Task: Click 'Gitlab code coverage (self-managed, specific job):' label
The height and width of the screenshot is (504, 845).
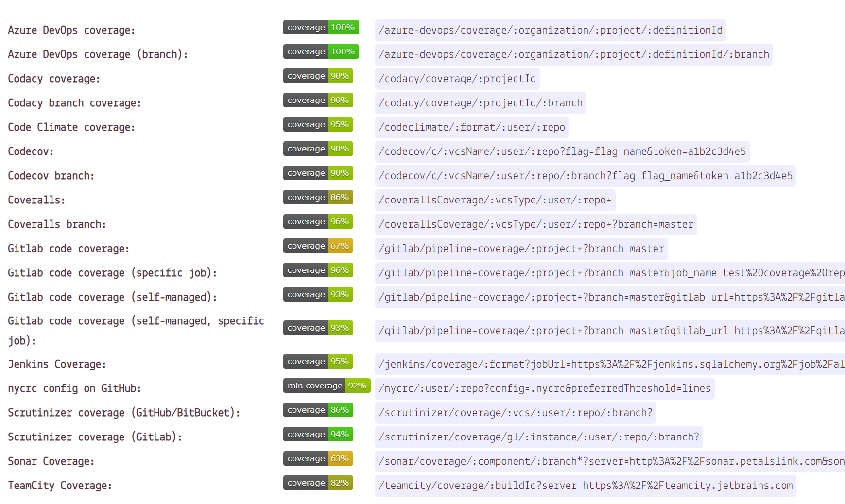Action: click(136, 331)
